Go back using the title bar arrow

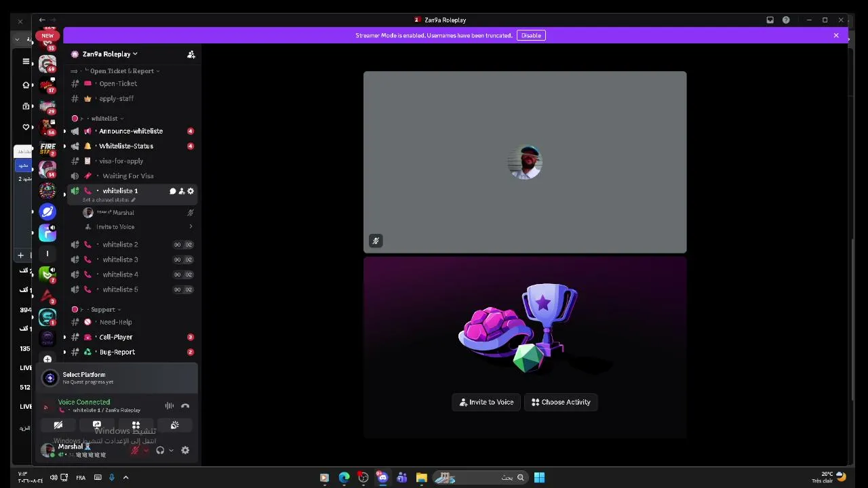click(x=42, y=20)
